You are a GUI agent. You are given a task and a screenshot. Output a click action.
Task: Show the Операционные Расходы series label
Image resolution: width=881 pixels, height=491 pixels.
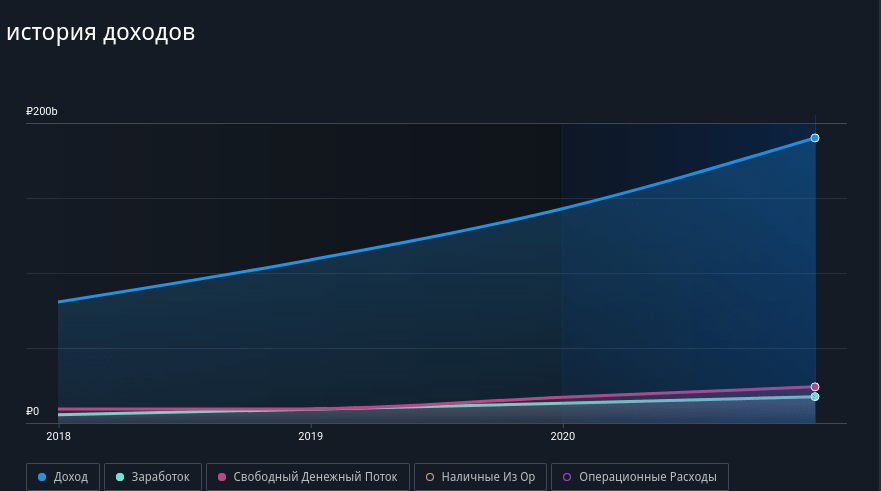(647, 477)
